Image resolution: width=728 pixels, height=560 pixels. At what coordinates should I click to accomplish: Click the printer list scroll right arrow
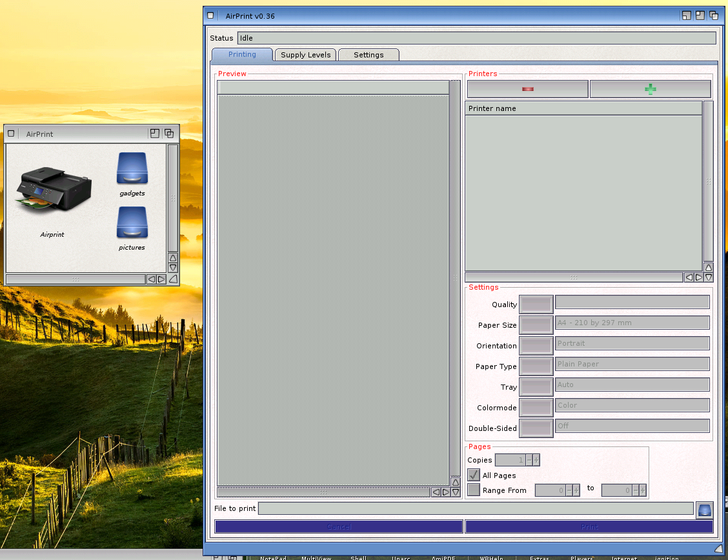[699, 277]
